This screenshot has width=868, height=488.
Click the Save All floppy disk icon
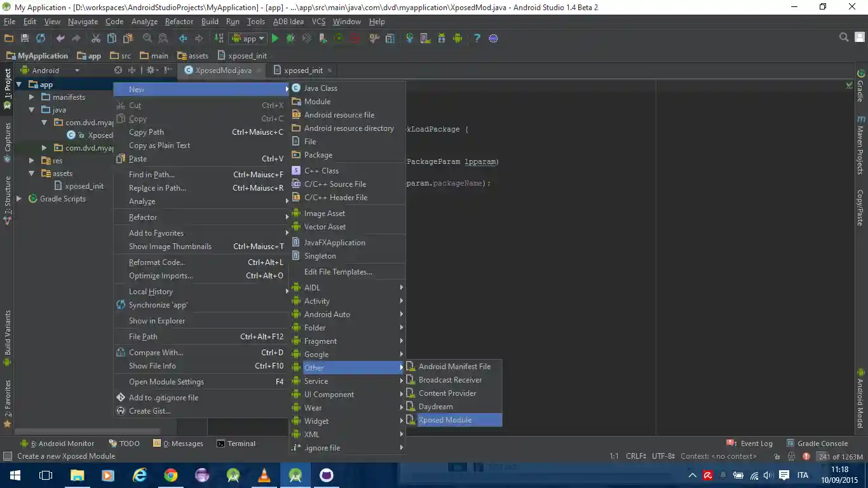click(25, 39)
